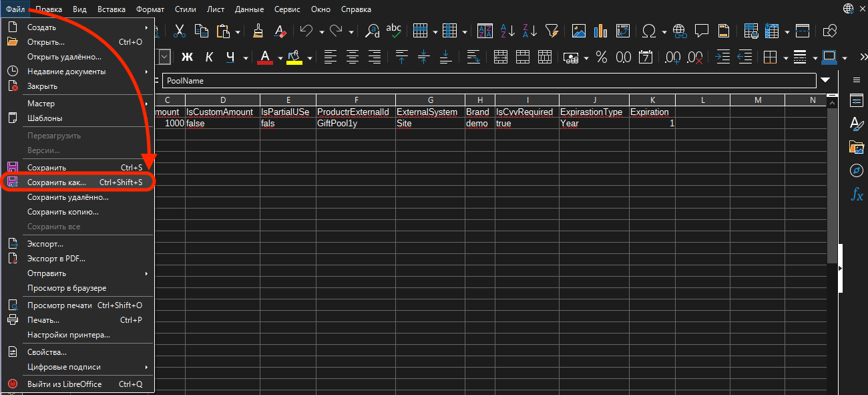
Task: Click the Insert Comment icon
Action: click(x=701, y=31)
